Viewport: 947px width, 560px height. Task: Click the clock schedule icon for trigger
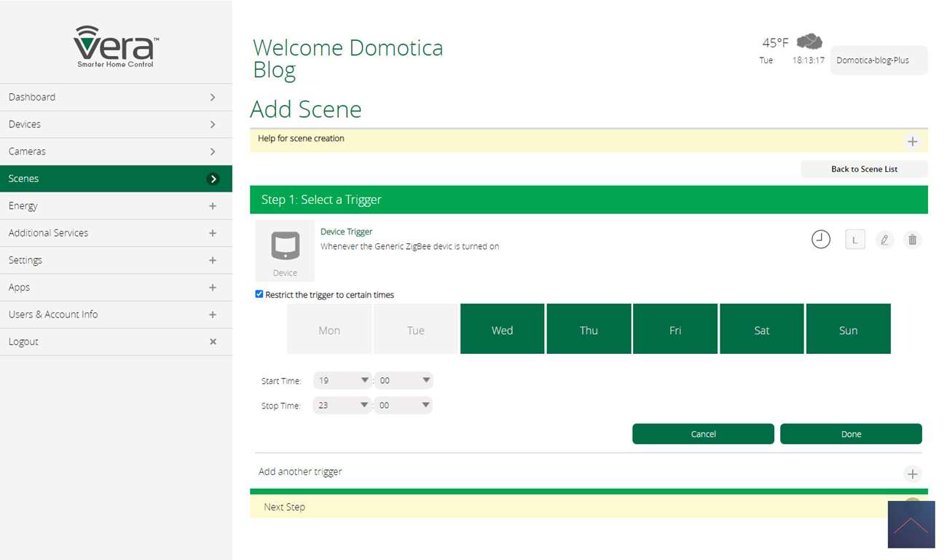[x=821, y=239]
